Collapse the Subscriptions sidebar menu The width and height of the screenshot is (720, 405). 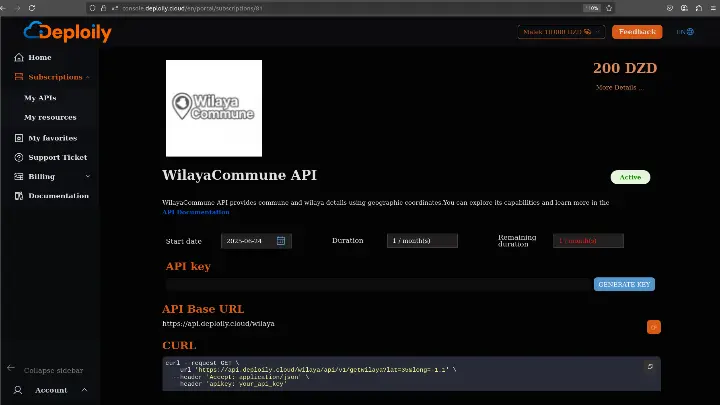(x=88, y=77)
